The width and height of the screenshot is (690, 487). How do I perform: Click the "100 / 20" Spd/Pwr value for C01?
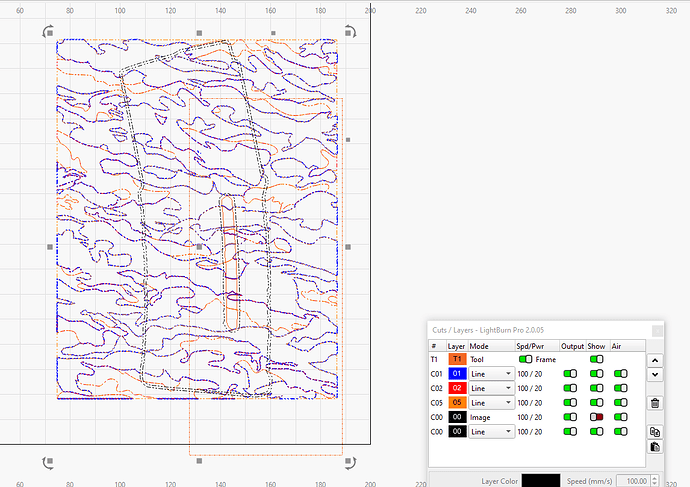[x=530, y=374]
